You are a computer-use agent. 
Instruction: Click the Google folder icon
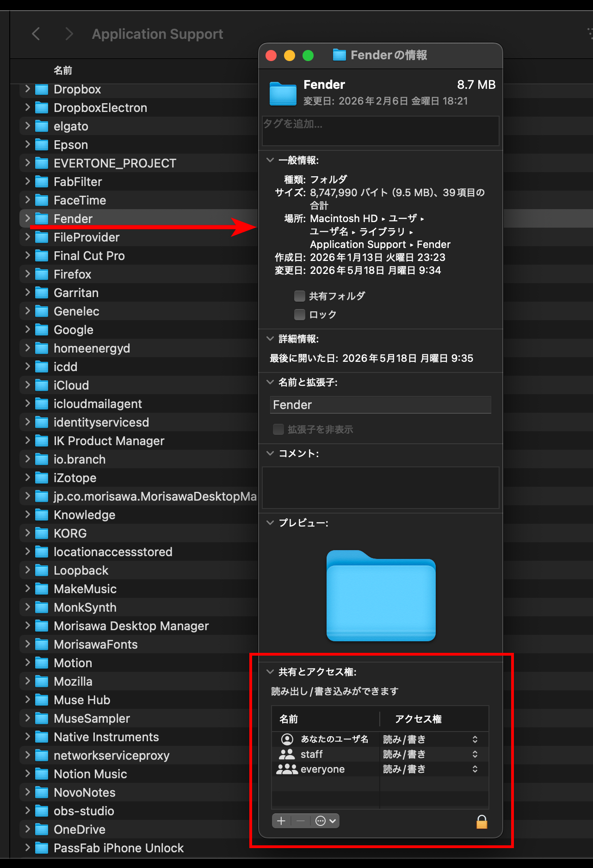tap(42, 330)
